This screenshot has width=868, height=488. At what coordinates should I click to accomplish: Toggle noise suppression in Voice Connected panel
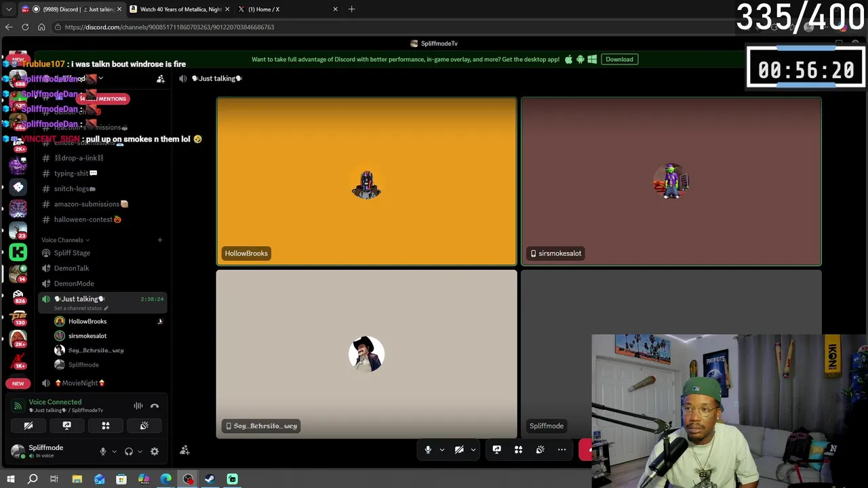(x=138, y=406)
